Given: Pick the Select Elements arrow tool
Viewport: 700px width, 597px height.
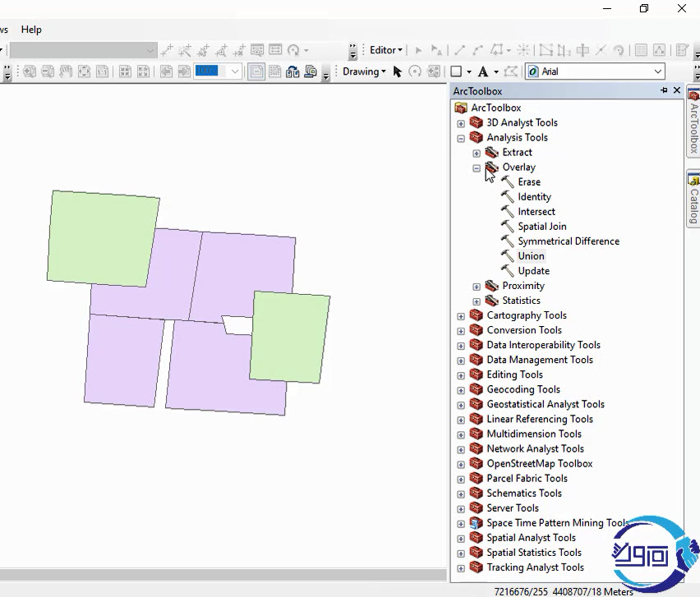Looking at the screenshot, I should pyautogui.click(x=398, y=71).
